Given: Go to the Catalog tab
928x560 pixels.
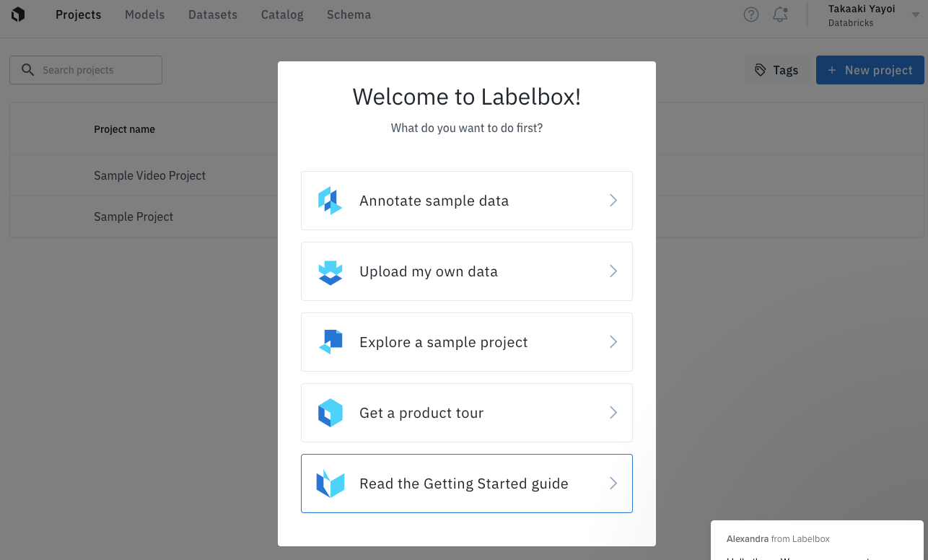Looking at the screenshot, I should 282,14.
